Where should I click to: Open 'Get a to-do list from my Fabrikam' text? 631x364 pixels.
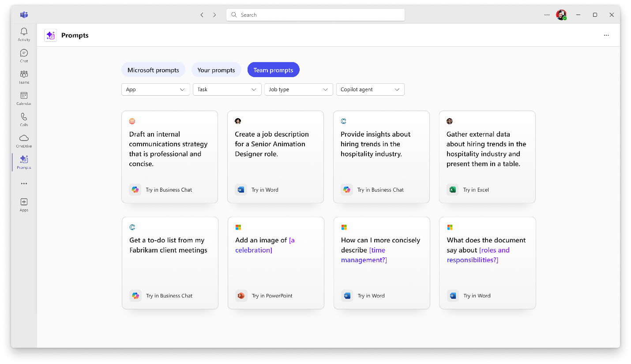pos(168,245)
